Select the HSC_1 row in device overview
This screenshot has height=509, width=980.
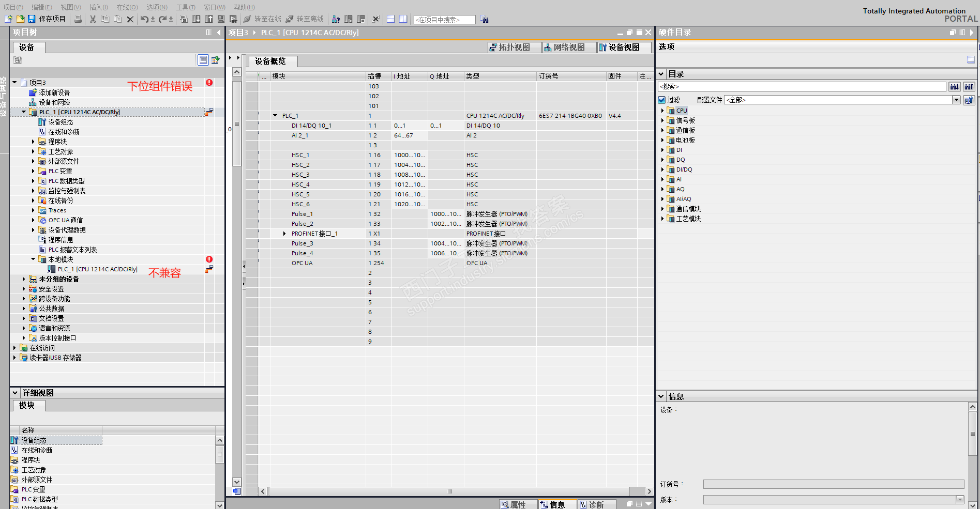click(x=449, y=155)
